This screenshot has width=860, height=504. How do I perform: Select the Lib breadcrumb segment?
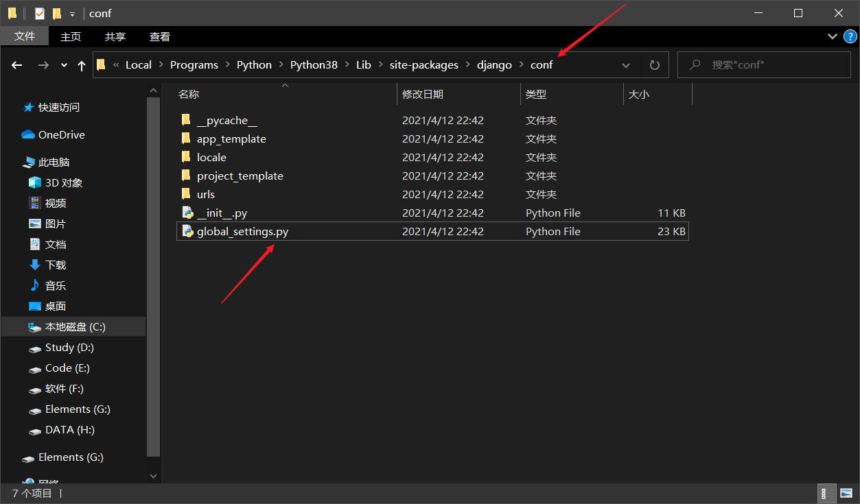click(364, 65)
